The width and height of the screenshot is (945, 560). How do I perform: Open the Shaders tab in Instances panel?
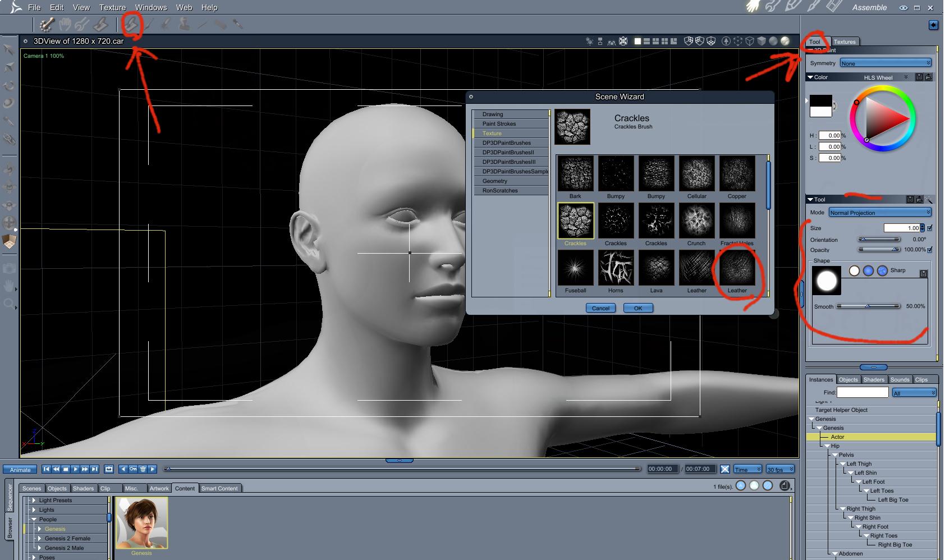874,380
